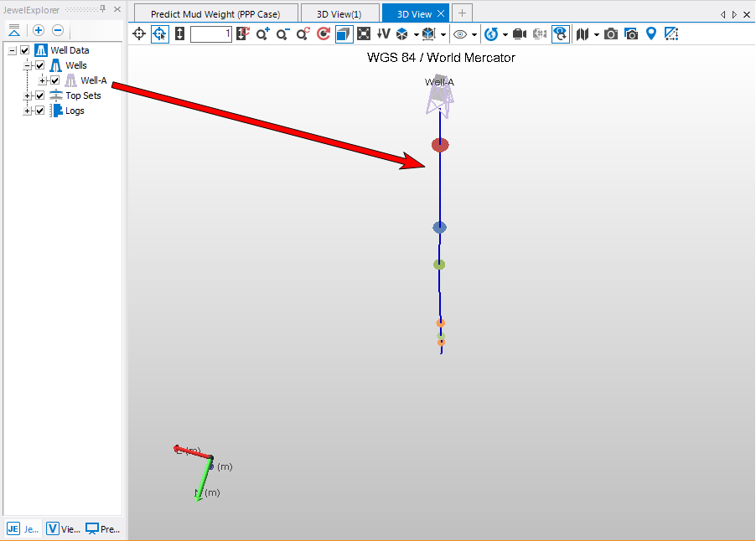This screenshot has height=541, width=756.
Task: Open the eye visibility dropdown arrow
Action: click(474, 35)
